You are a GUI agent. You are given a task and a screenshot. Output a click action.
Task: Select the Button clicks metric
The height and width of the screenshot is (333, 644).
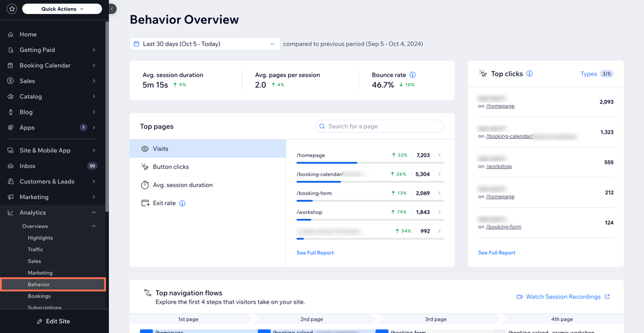[170, 167]
